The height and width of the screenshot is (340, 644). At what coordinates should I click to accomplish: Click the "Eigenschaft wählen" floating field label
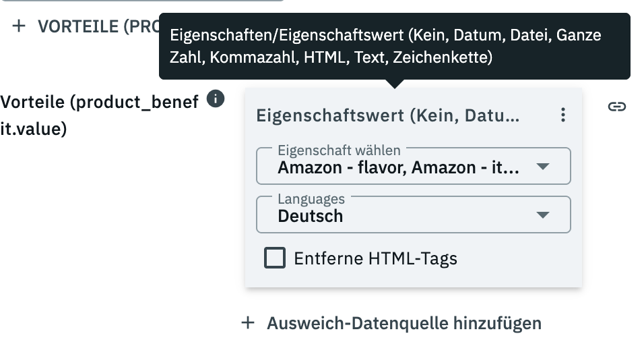(x=339, y=150)
